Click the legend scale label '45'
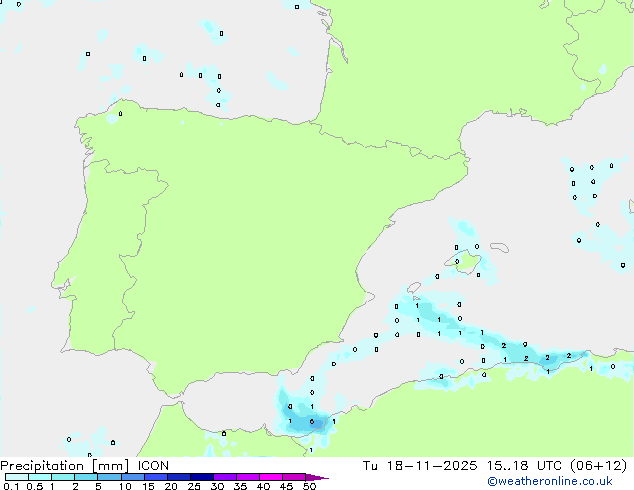Viewport: 634px width, 490px height. [x=286, y=486]
